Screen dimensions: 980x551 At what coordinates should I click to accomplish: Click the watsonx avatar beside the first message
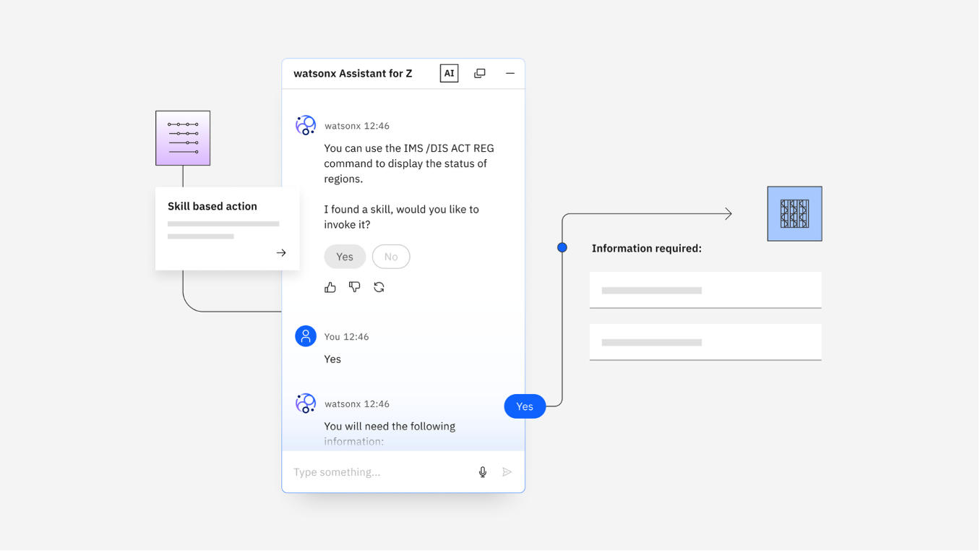pos(305,124)
